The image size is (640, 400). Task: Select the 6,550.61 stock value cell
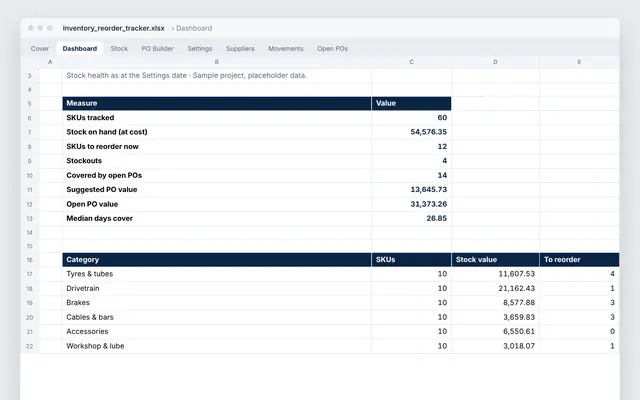[495, 331]
